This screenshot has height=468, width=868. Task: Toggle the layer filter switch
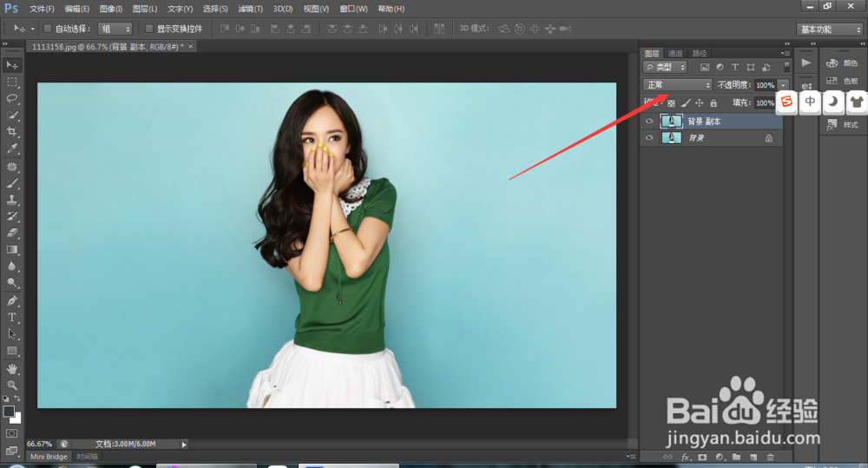tap(786, 67)
